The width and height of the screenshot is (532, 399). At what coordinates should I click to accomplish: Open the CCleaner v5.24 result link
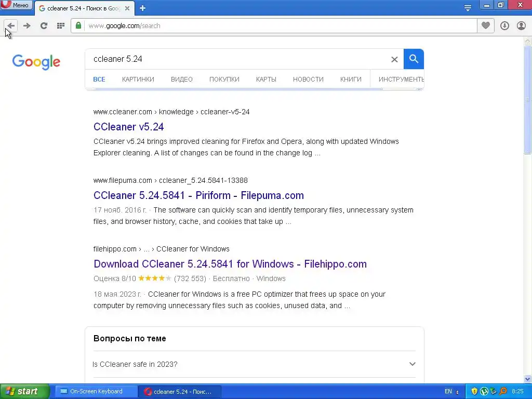click(x=129, y=127)
